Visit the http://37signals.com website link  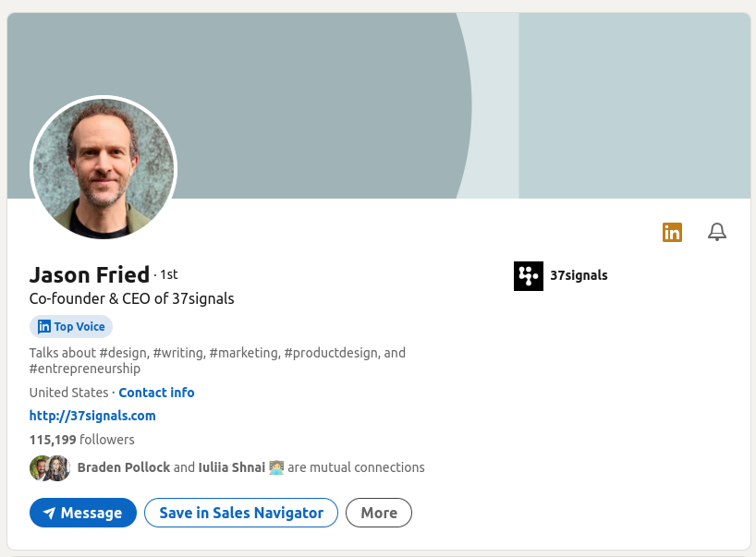(x=92, y=416)
